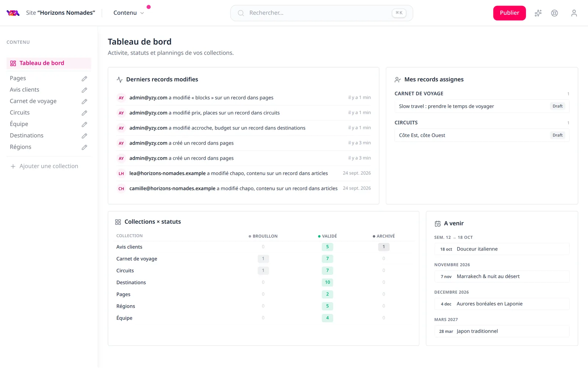Click the validated count 10 for Destinations
The image size is (588, 368).
coord(327,282)
